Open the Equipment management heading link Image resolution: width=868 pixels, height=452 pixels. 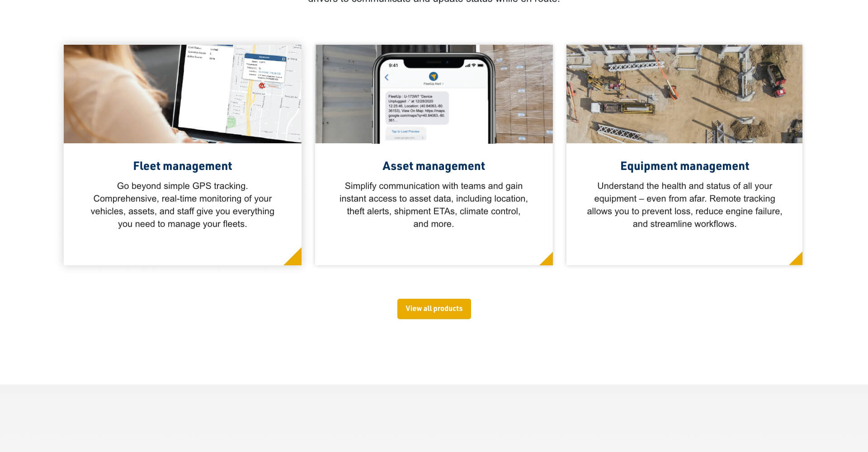(684, 166)
